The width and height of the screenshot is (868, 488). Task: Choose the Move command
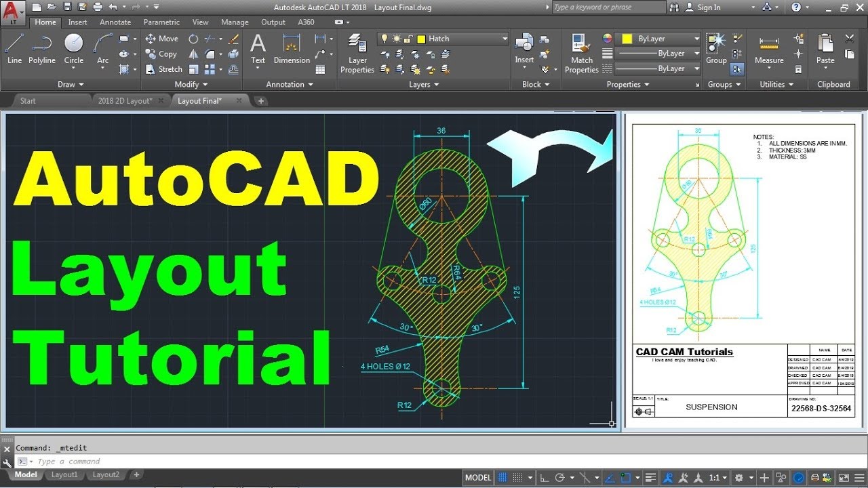pyautogui.click(x=161, y=39)
